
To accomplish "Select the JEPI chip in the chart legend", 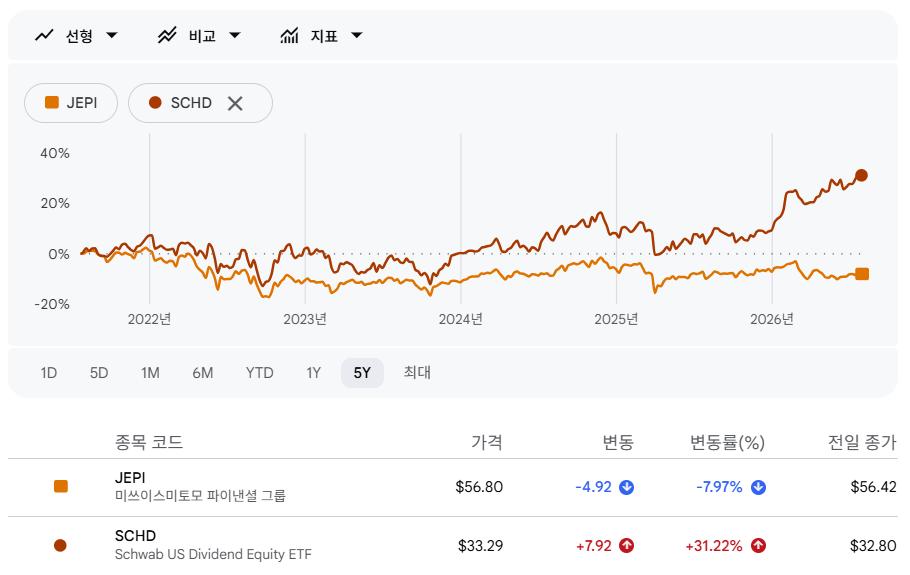I will click(x=71, y=103).
